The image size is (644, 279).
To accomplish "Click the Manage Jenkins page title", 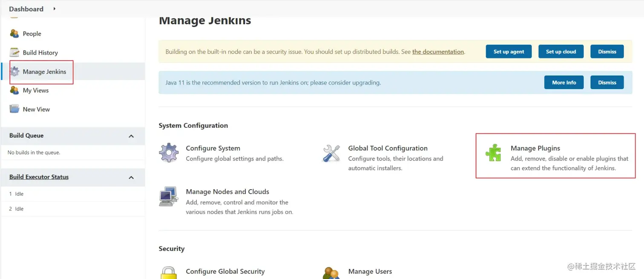I will 205,20.
